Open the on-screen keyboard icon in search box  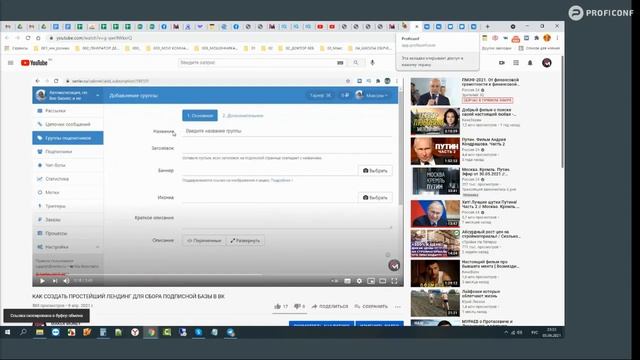tap(340, 63)
